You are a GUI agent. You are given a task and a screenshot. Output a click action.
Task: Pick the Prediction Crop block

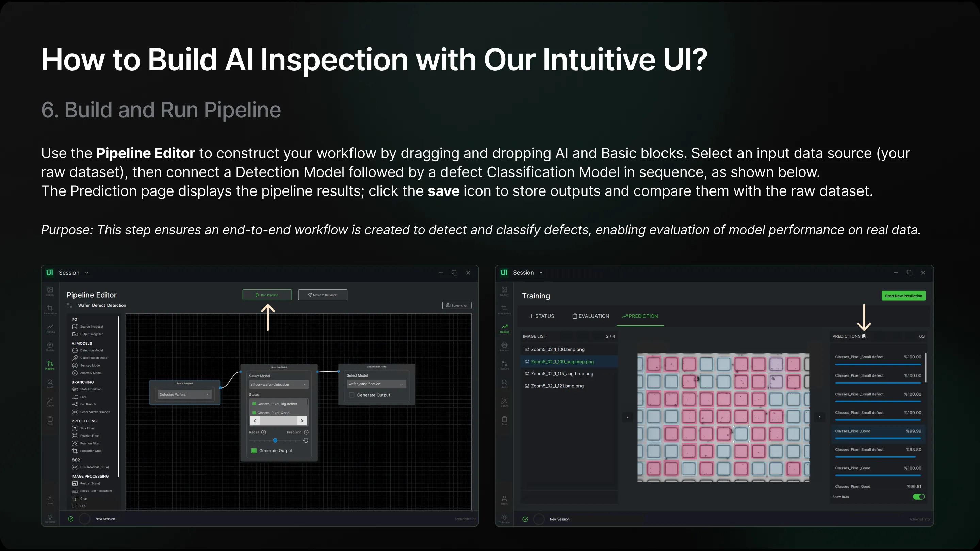(87, 451)
